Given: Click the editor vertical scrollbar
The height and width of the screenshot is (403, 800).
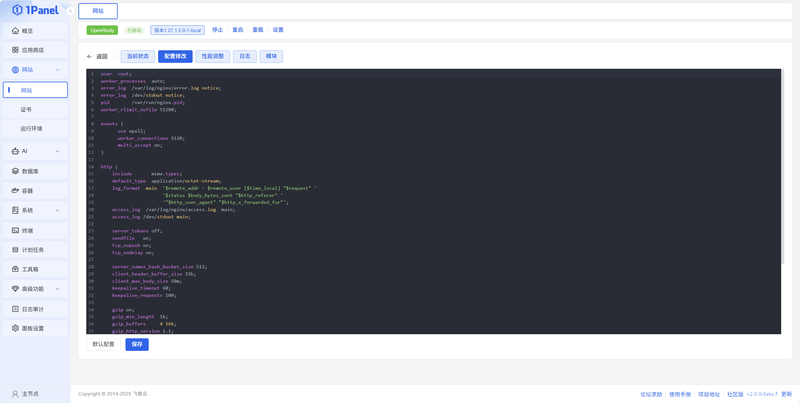Looking at the screenshot, I should pyautogui.click(x=783, y=167).
